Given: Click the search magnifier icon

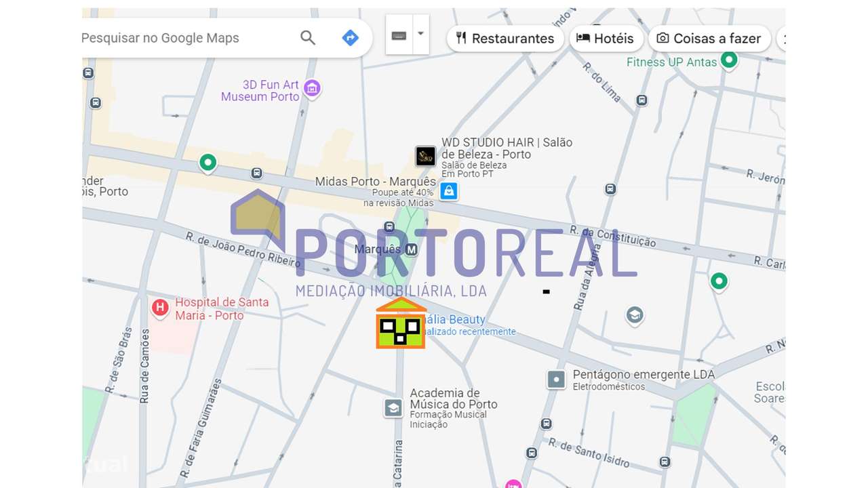Looking at the screenshot, I should (x=308, y=38).
